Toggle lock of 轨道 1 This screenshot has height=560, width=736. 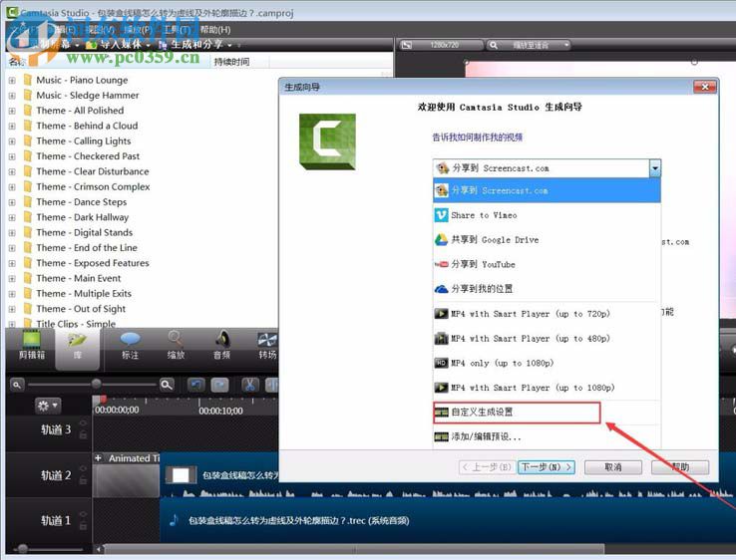click(83, 526)
